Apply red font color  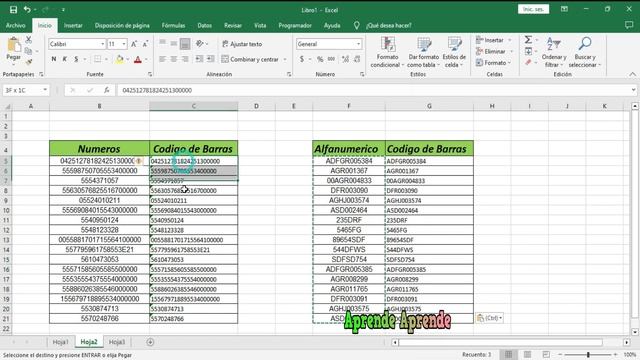coord(138,59)
